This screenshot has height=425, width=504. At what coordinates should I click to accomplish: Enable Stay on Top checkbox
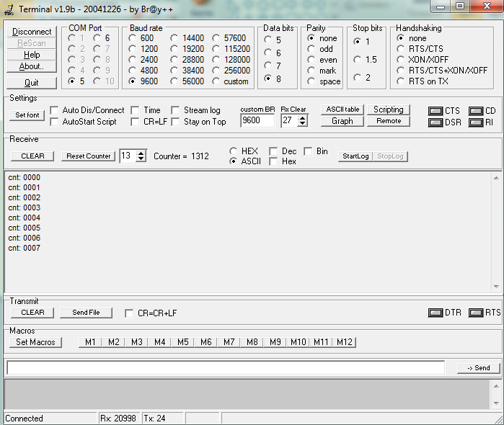tap(175, 122)
